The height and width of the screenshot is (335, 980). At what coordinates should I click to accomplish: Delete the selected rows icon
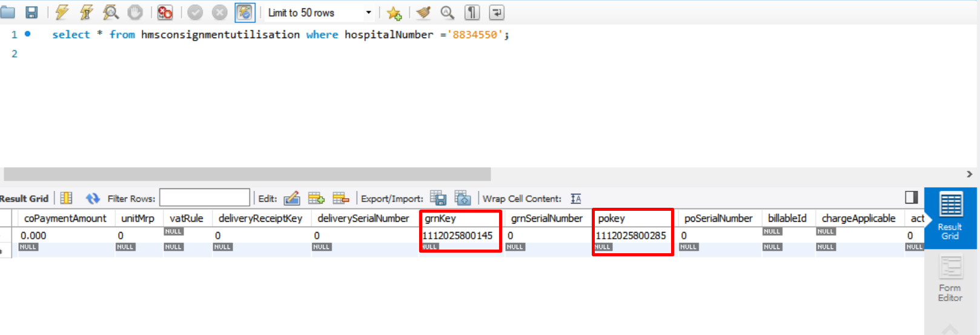pyautogui.click(x=341, y=198)
